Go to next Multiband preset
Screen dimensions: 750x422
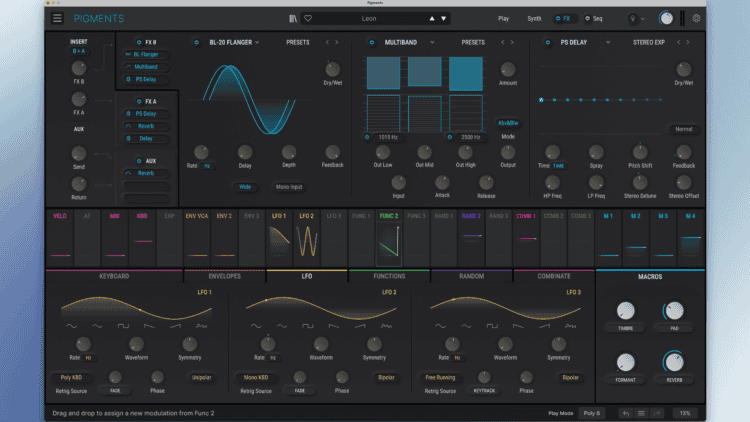512,43
